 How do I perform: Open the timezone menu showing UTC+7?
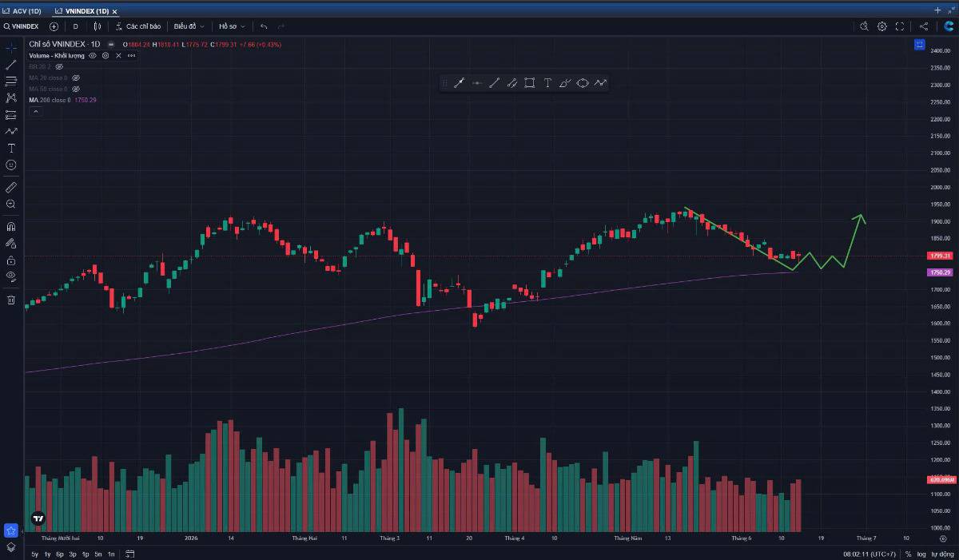pos(870,554)
